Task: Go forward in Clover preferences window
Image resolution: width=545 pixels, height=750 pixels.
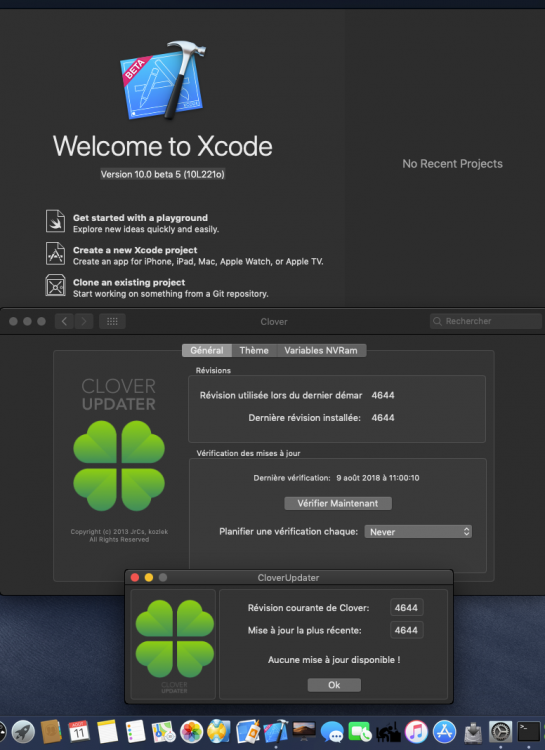Action: click(x=84, y=321)
